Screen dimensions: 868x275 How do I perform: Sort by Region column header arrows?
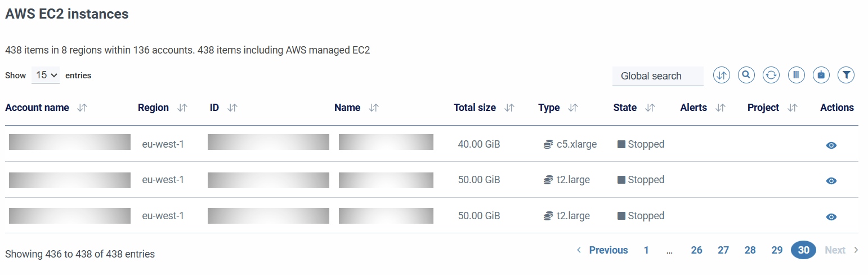tap(182, 108)
